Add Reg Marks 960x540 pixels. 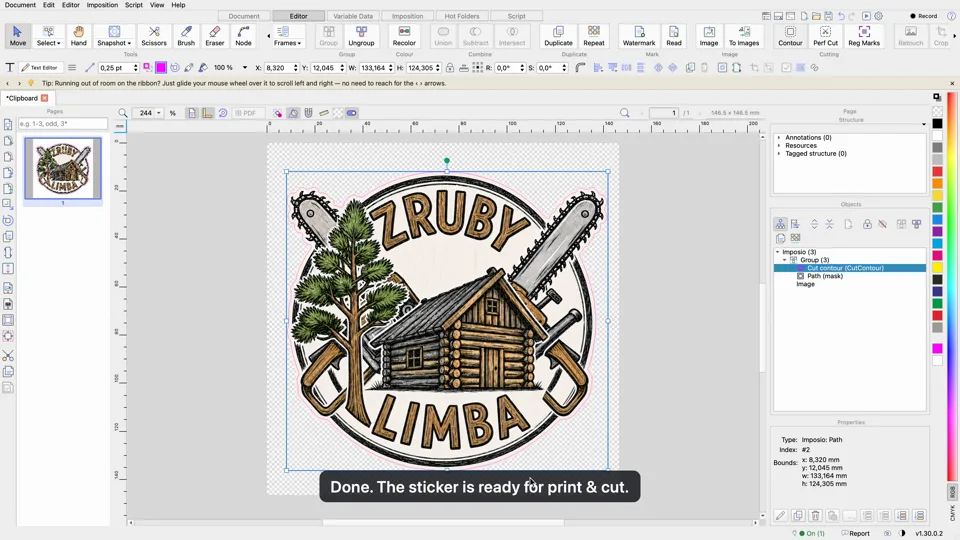point(864,36)
